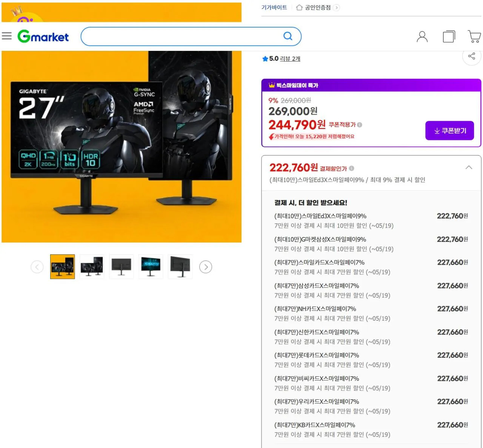Click the crossed-out 269,000원 original price
483x448 pixels.
(296, 100)
